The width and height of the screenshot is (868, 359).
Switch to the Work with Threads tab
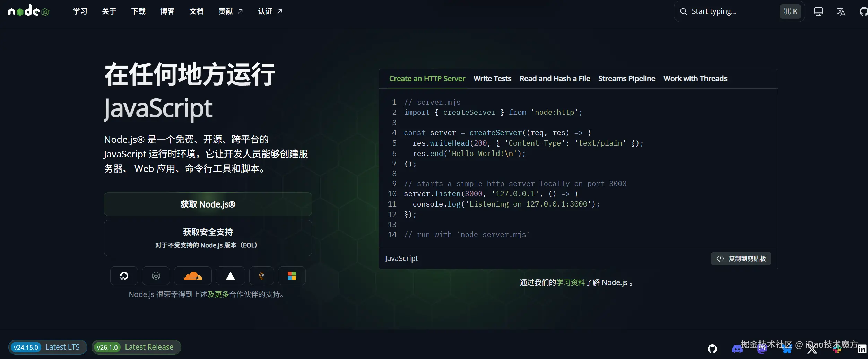(x=695, y=79)
